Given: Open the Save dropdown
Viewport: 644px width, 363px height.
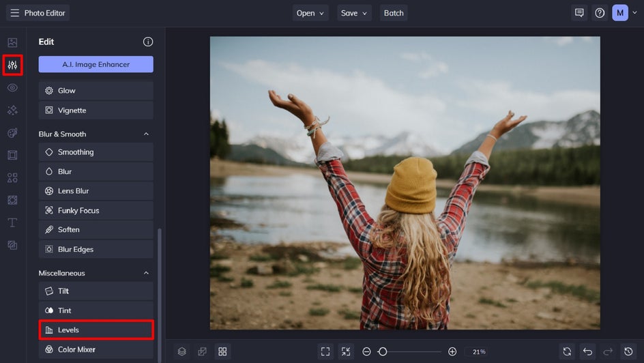Looking at the screenshot, I should coord(354,13).
